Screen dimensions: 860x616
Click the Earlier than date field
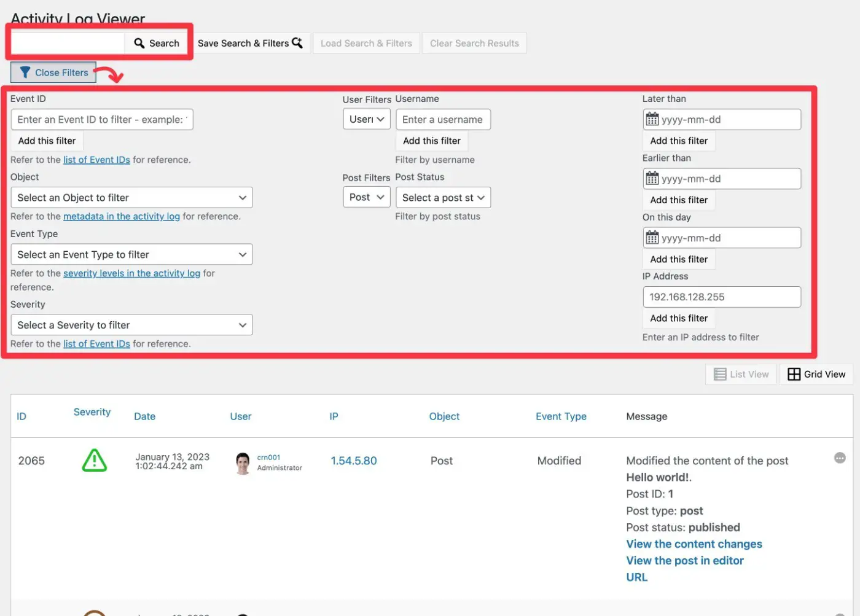click(x=722, y=179)
